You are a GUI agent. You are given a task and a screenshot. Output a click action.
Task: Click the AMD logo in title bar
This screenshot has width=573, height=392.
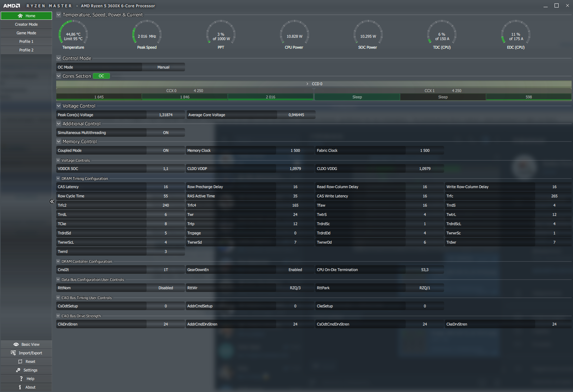pos(12,6)
